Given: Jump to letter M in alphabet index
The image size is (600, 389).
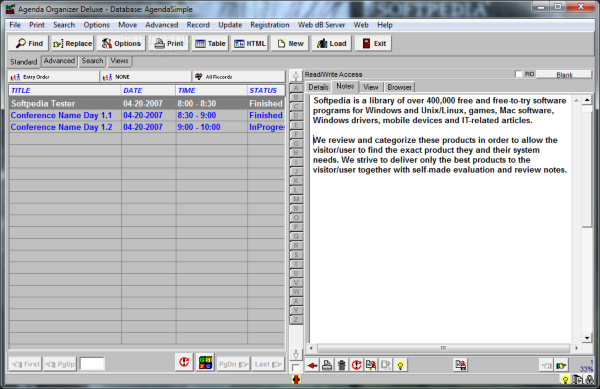Looking at the screenshot, I should tap(296, 199).
